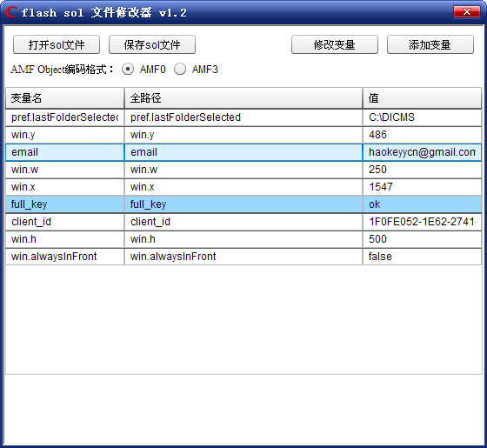The image size is (487, 448).
Task: Click the full_key value ok
Action: pyautogui.click(x=422, y=204)
